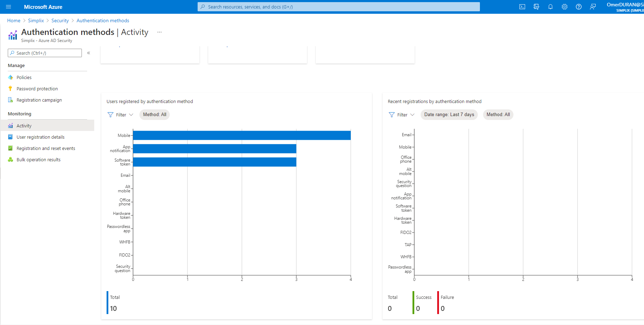This screenshot has height=325, width=644.
Task: Open Cloud Shell from the top bar
Action: click(522, 7)
